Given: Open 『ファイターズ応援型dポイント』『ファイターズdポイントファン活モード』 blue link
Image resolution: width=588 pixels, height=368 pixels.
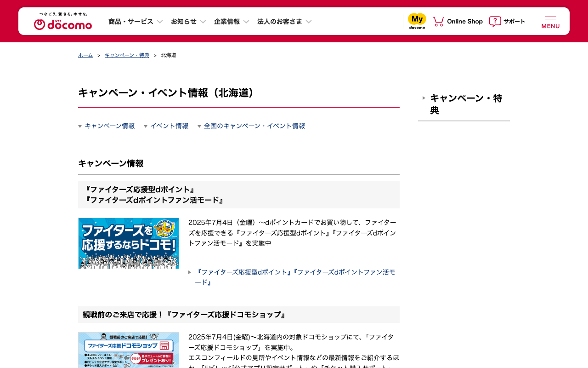Looking at the screenshot, I should [295, 277].
